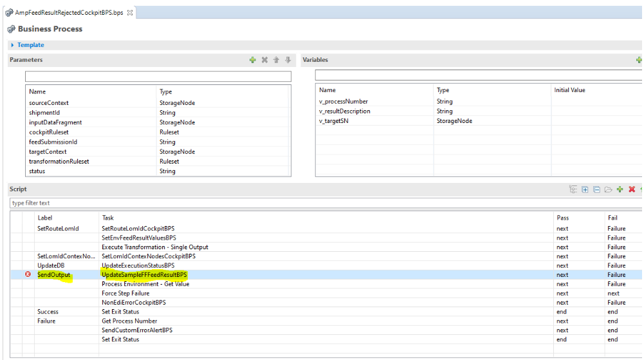Viewport: 644px width, 360px height.
Task: Delete the selected parameter with X icon
Action: (264, 60)
